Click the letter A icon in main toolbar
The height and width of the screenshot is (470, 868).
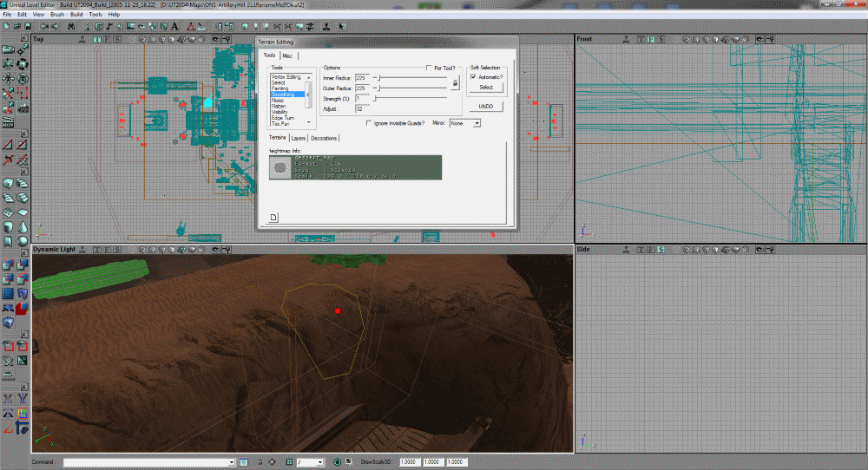coord(174,27)
